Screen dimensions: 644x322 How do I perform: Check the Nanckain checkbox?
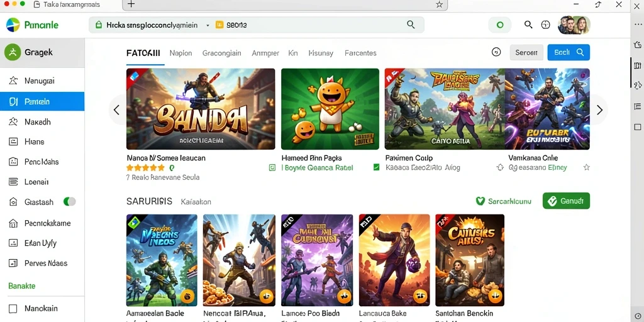[13, 308]
